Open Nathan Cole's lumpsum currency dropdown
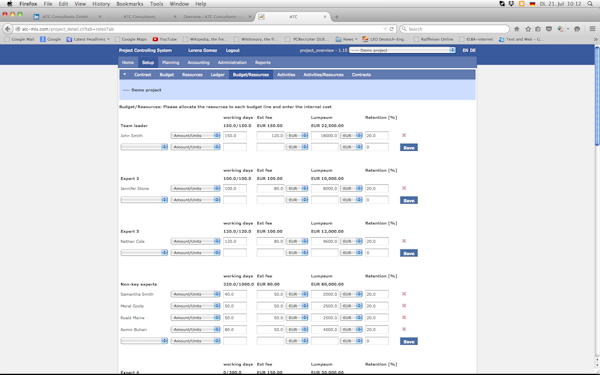The image size is (600, 375). click(x=351, y=241)
